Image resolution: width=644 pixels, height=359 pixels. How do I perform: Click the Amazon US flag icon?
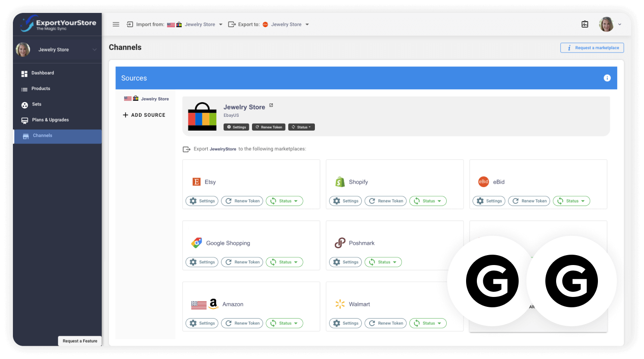click(199, 305)
